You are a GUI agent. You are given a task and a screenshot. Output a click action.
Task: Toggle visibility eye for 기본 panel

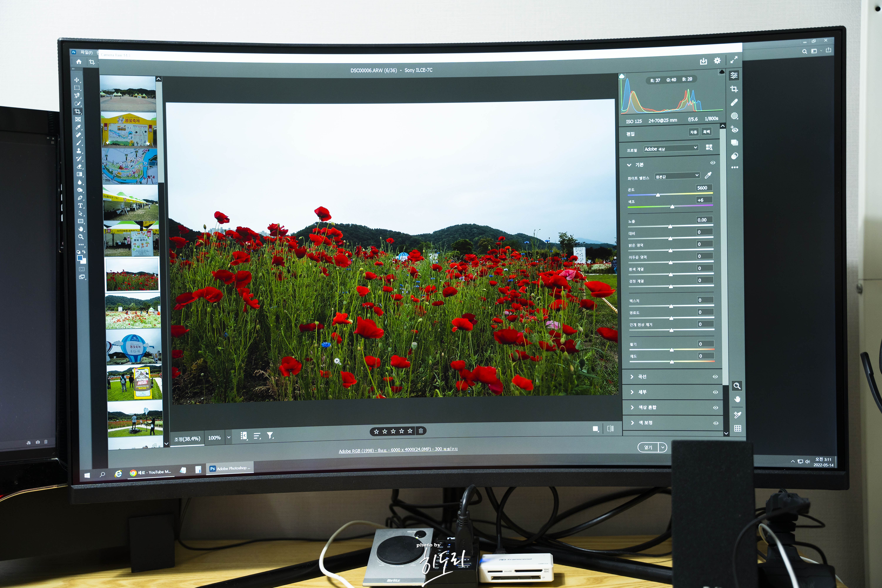(713, 163)
